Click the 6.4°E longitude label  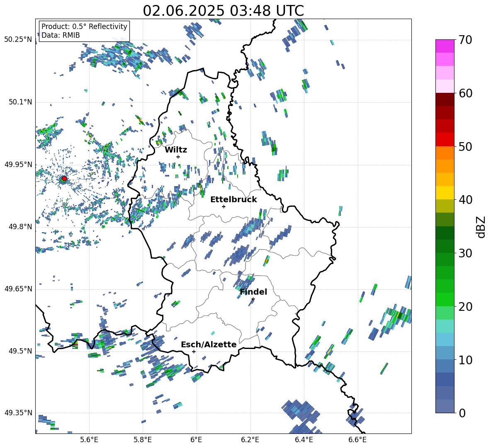pyautogui.click(x=304, y=440)
